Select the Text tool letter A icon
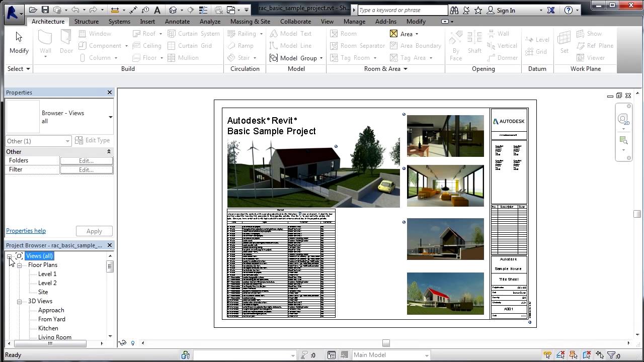Screen dimensions: 644x362 (x=157, y=10)
